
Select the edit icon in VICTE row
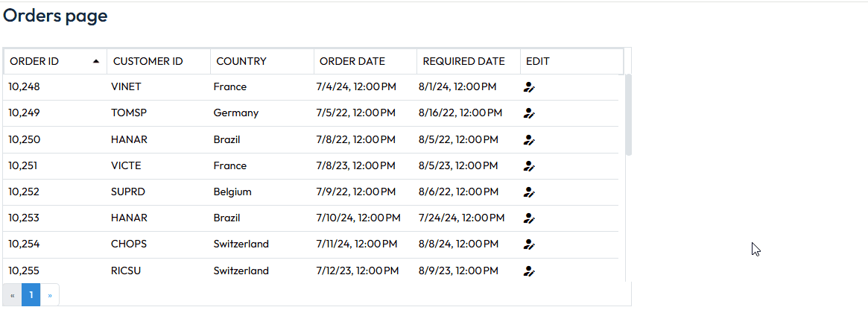point(529,166)
